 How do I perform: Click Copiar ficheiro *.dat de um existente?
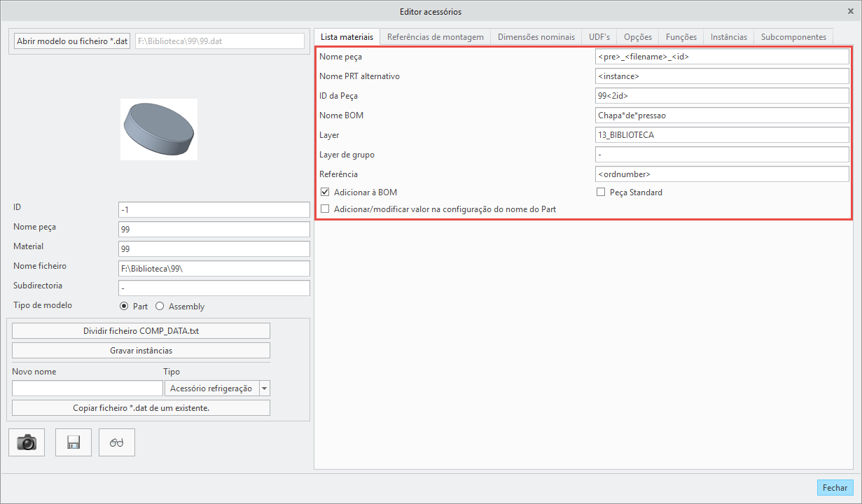coord(141,407)
